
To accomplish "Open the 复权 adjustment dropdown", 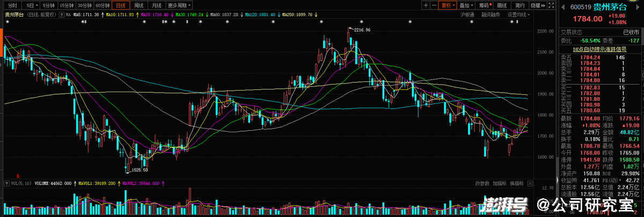I will tap(448, 5).
